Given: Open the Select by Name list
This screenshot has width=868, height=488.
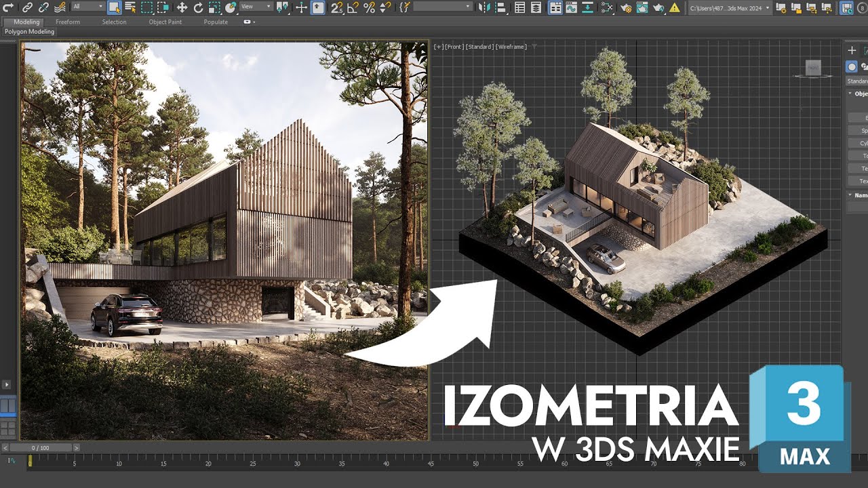Looking at the screenshot, I should click(x=130, y=7).
